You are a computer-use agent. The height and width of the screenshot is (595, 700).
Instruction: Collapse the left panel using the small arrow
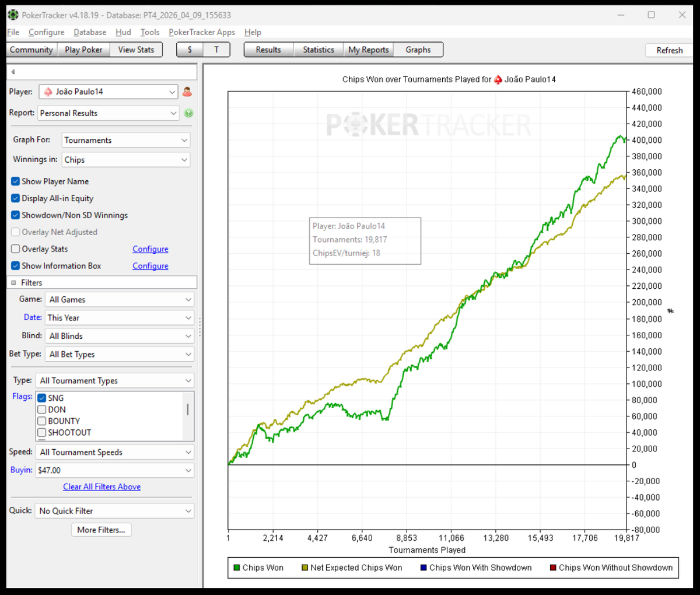13,72
